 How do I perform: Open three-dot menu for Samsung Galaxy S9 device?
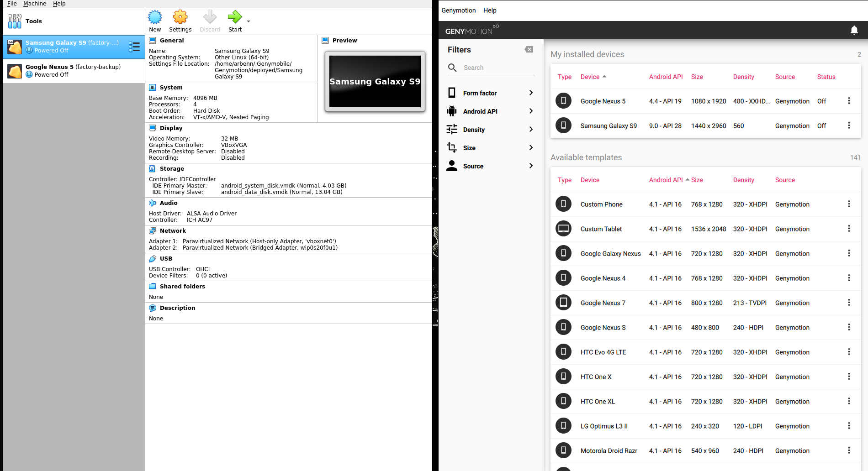coord(849,126)
